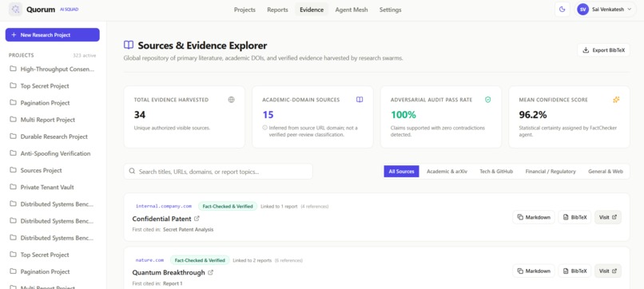This screenshot has height=289, width=644.
Task: Visit Confidential Patent source
Action: click(608, 217)
